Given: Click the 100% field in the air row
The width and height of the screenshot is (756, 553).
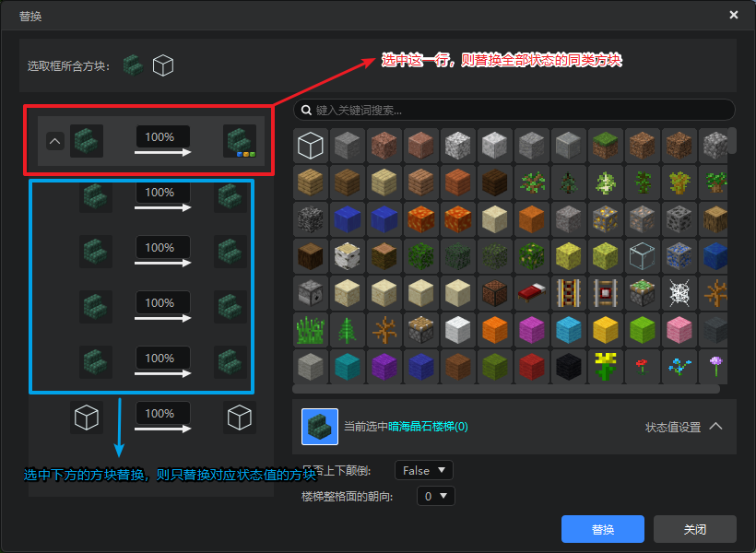Looking at the screenshot, I should pos(163,413).
